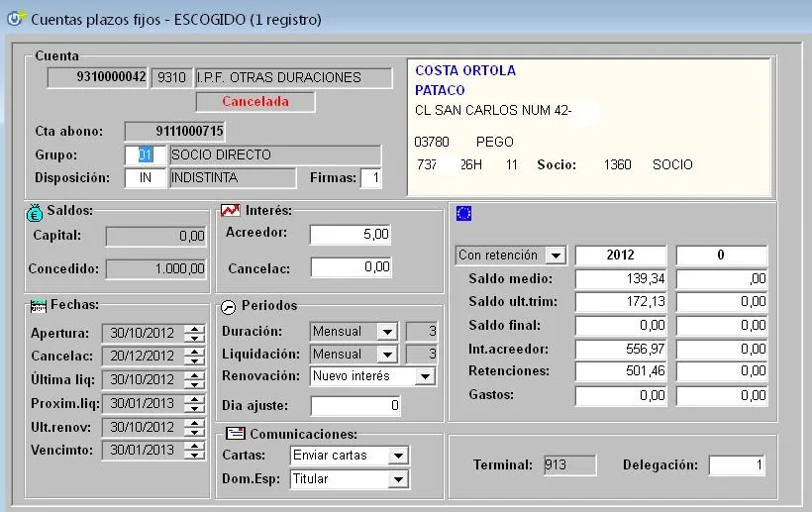Adjust the Última liq date spinner
812x512 pixels.
(195, 380)
